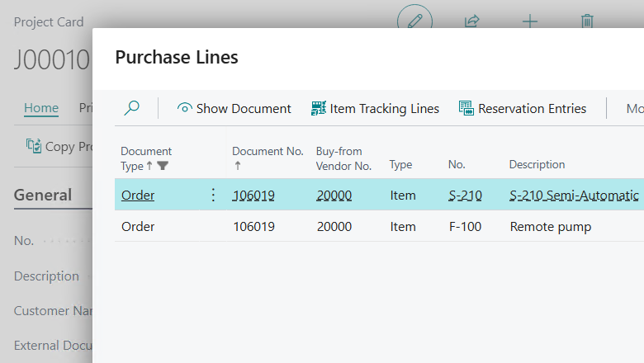Select the F-100 item number cell

[x=466, y=226]
